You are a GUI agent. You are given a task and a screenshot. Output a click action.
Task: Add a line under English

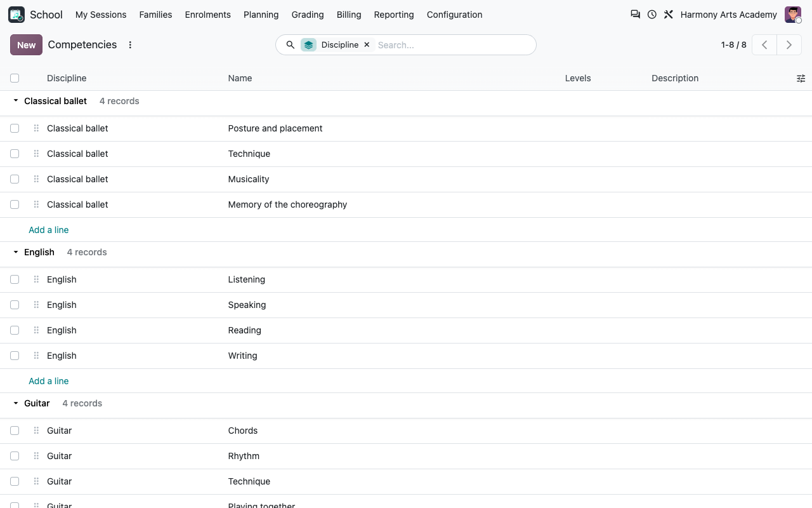point(49,381)
